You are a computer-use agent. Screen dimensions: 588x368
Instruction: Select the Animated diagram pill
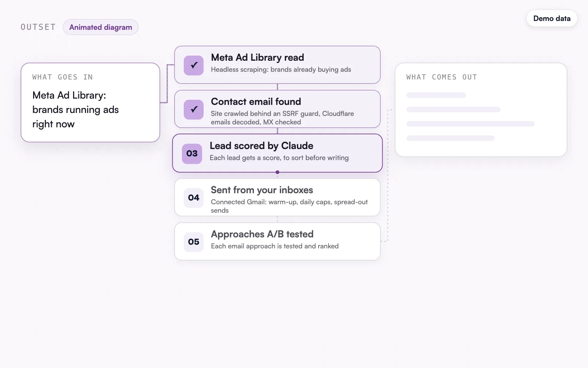coord(101,27)
